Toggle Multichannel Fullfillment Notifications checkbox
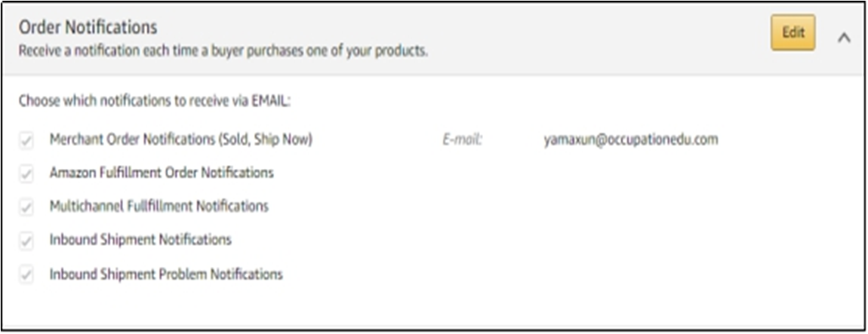This screenshot has width=868, height=334. tap(26, 207)
